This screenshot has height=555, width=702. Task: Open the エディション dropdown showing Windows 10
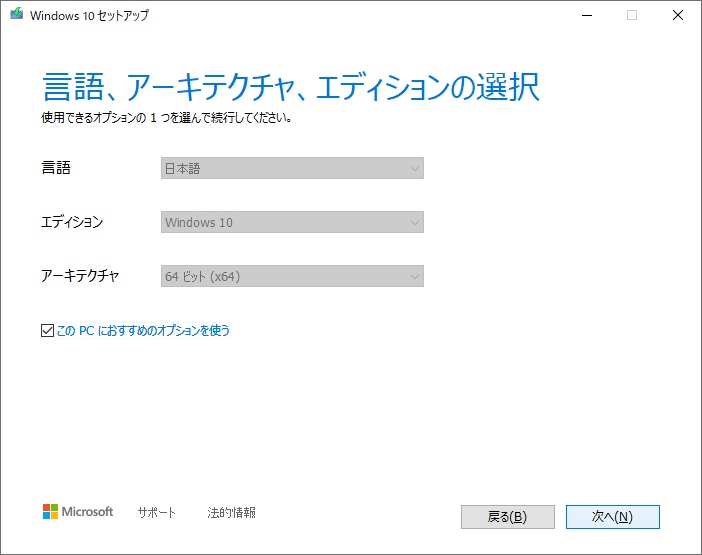click(x=292, y=222)
